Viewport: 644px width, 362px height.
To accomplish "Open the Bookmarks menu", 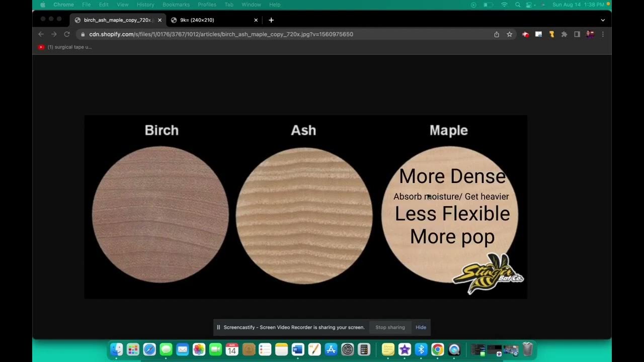I will point(176,5).
